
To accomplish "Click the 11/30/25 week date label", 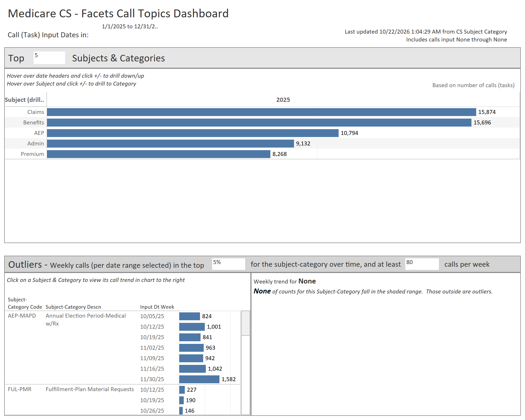I will click(152, 379).
